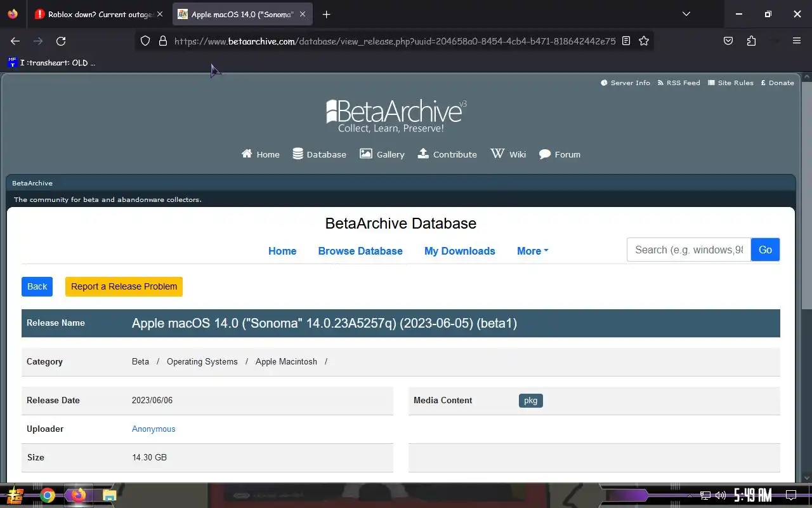Close the Roblox down tab
This screenshot has height=508, width=812.
[160, 14]
